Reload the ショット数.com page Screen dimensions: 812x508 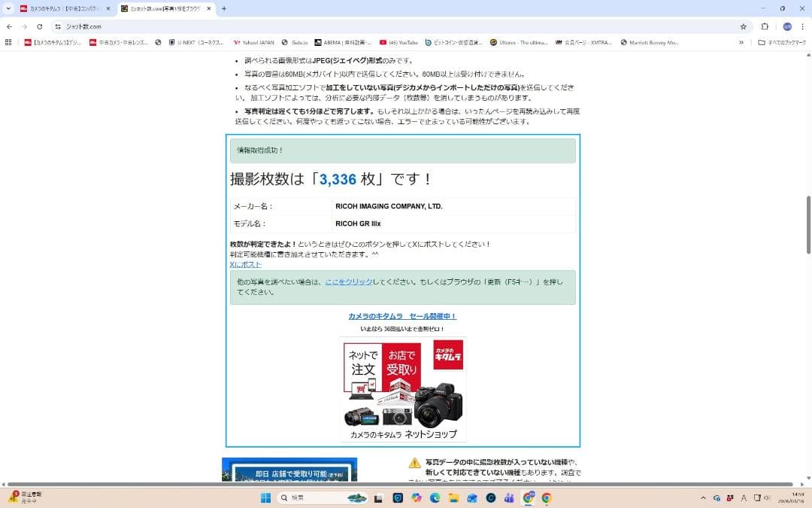(x=39, y=26)
